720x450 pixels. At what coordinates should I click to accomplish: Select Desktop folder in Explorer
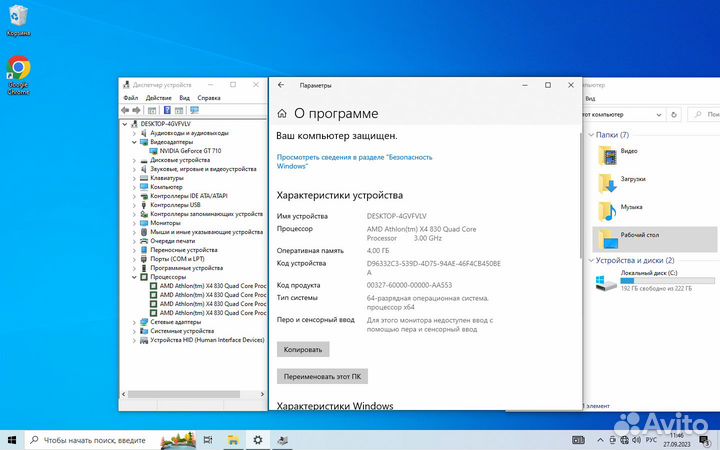655,239
